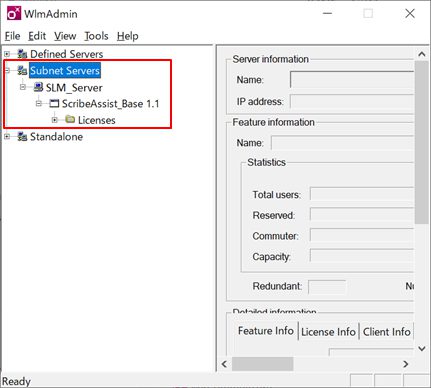Click the Server information Name field
This screenshot has width=431, height=388.
click(x=352, y=80)
